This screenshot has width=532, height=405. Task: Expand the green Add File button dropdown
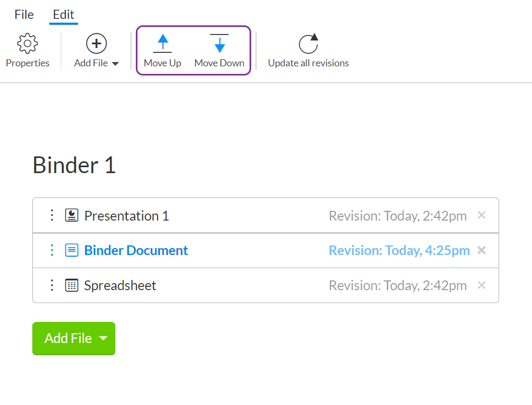pyautogui.click(x=103, y=338)
